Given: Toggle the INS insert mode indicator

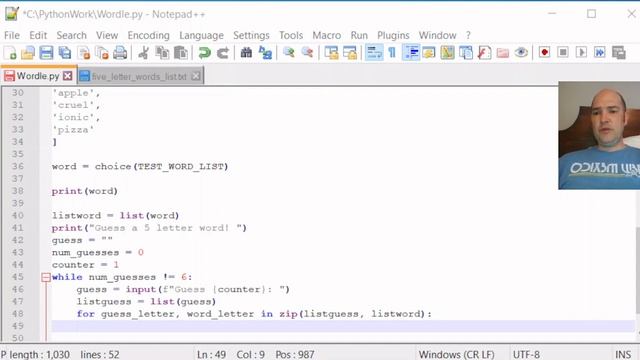Looking at the screenshot, I should point(623,354).
